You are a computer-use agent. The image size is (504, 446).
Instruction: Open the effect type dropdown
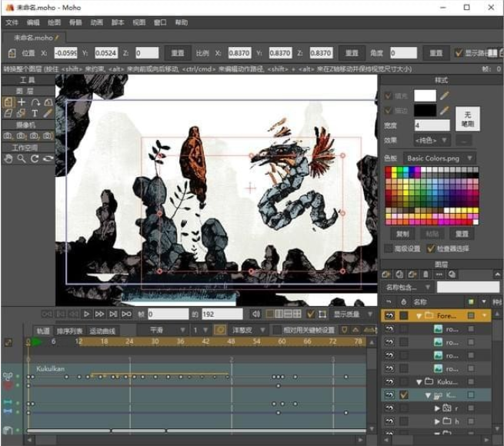click(432, 140)
